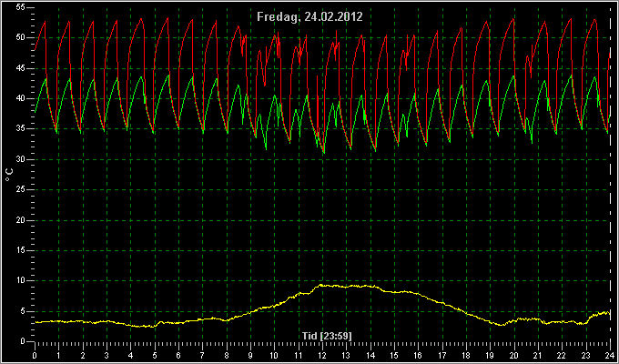Viewport: 619px width, 364px height.
Task: Click the Tid [23:59] time label
Action: tap(327, 336)
